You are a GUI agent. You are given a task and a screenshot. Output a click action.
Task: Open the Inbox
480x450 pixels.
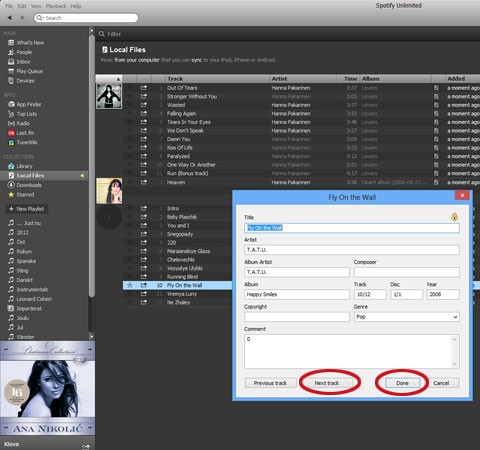point(19,62)
